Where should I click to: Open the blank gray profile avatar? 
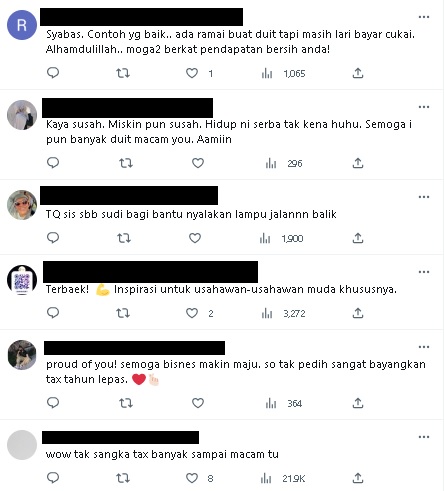(x=22, y=445)
